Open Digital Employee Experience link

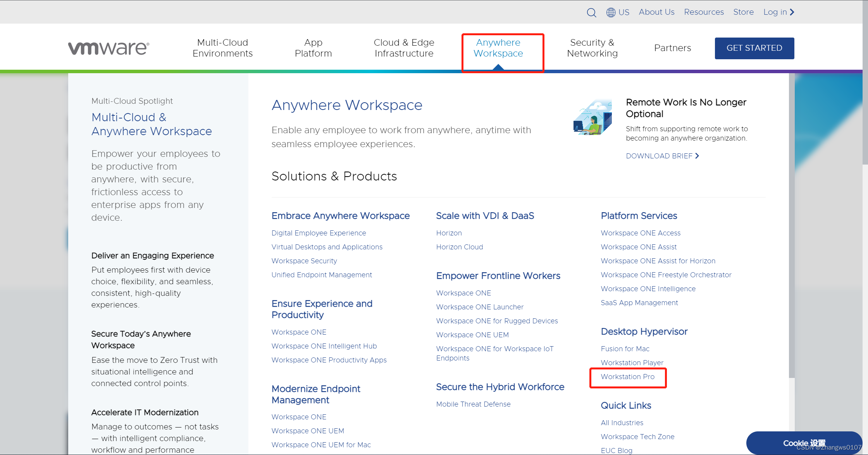point(319,233)
